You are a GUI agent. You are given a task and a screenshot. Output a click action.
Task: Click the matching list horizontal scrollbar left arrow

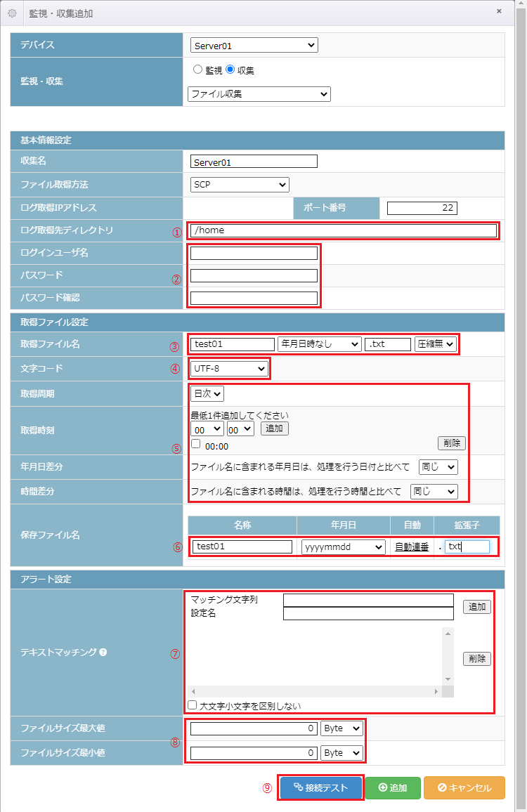click(194, 691)
